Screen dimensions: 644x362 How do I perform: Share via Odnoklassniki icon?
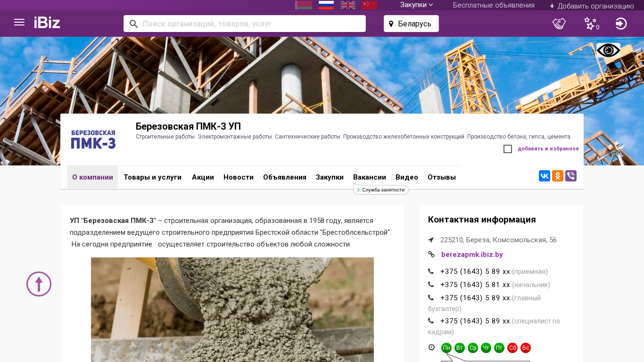pos(558,176)
